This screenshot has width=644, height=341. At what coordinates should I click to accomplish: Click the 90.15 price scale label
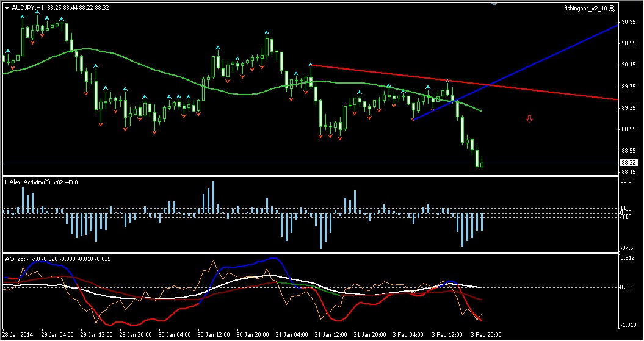pyautogui.click(x=629, y=65)
